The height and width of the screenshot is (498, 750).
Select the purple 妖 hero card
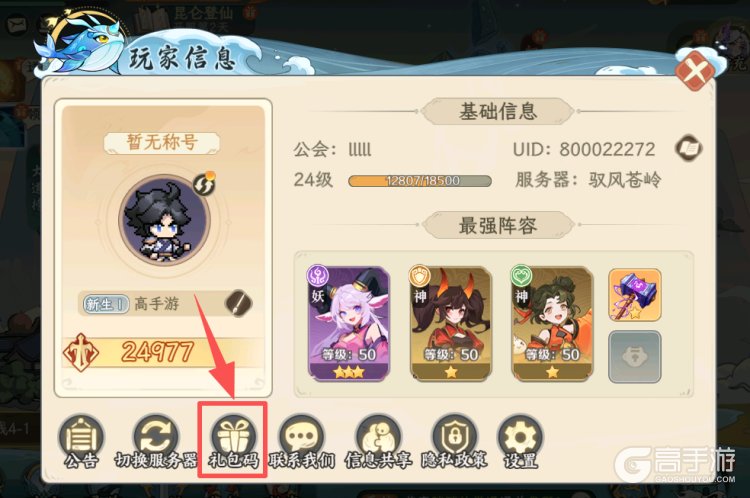349,324
